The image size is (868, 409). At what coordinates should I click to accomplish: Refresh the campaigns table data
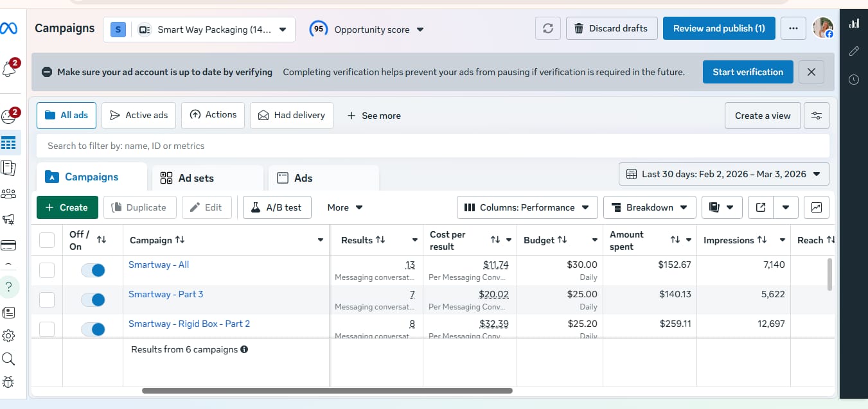(548, 29)
